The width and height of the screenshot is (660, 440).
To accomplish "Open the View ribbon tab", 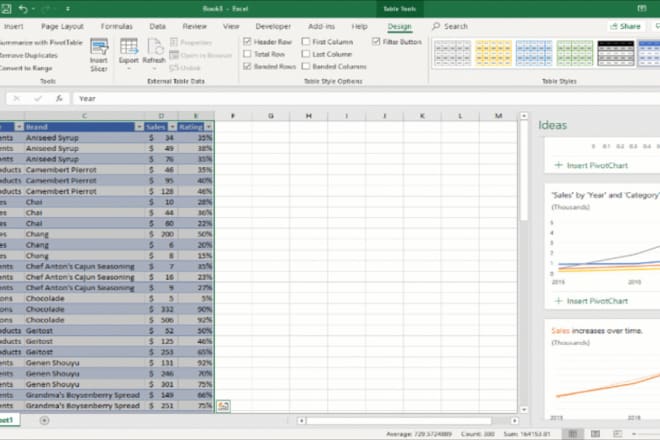I will [x=231, y=27].
